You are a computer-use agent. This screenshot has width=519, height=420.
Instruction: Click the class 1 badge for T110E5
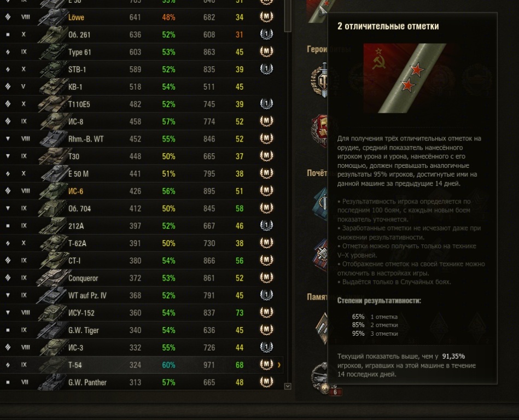pyautogui.click(x=266, y=104)
